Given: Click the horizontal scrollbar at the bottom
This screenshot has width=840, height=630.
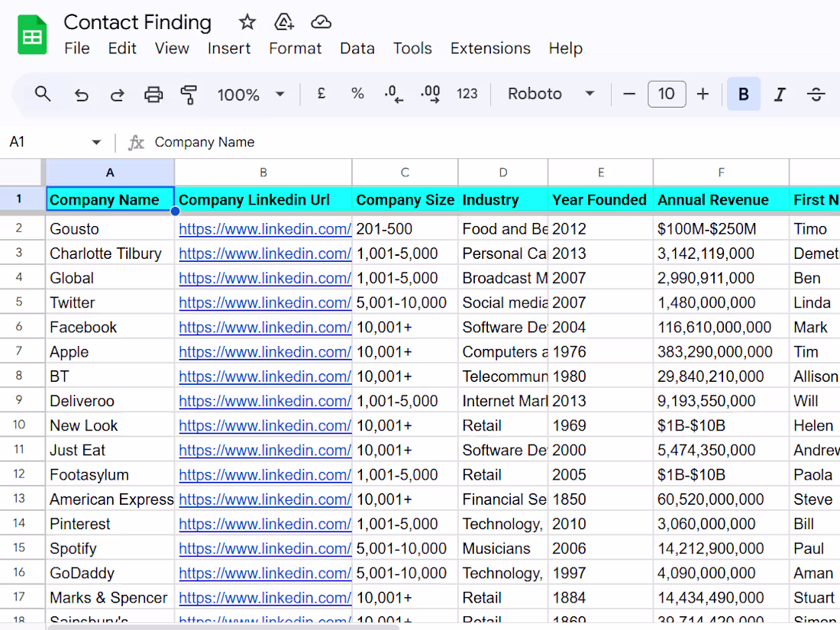Looking at the screenshot, I should click(x=224, y=627).
